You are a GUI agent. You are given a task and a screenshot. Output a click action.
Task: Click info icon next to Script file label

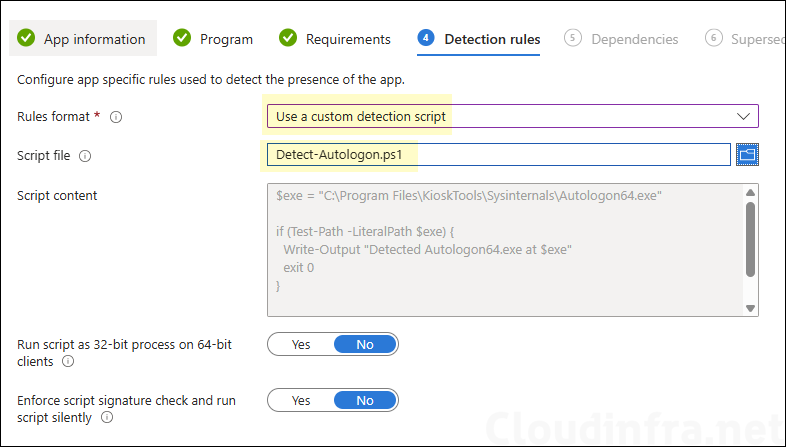pyautogui.click(x=85, y=156)
